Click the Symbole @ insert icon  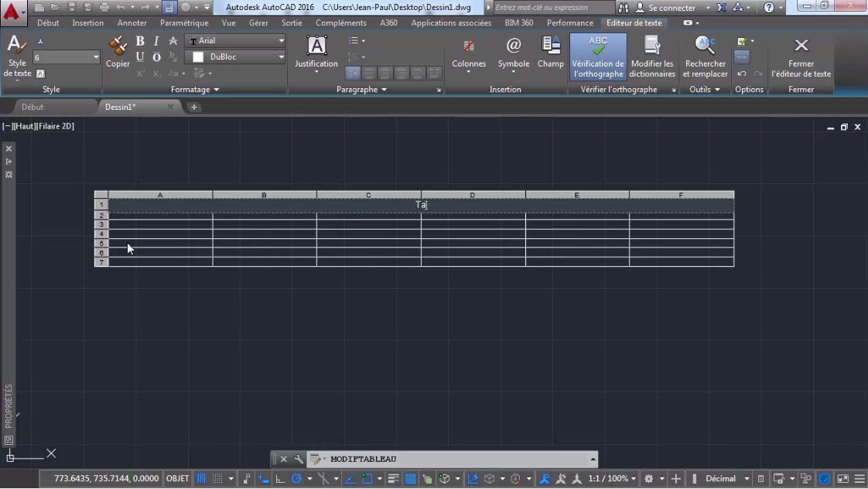(x=513, y=46)
